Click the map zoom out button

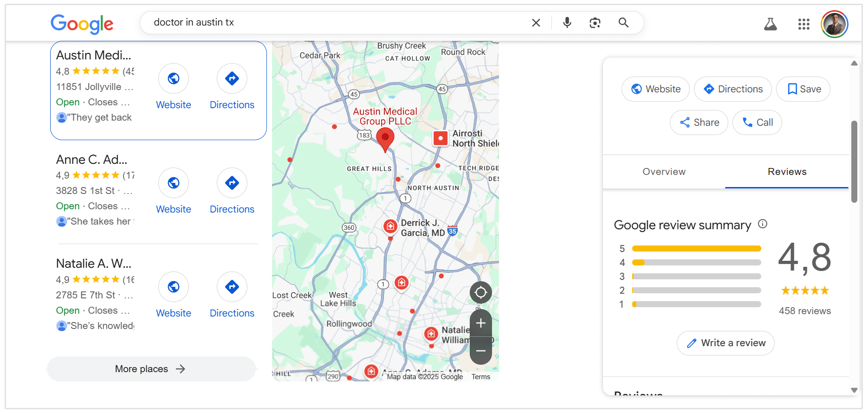coord(481,351)
